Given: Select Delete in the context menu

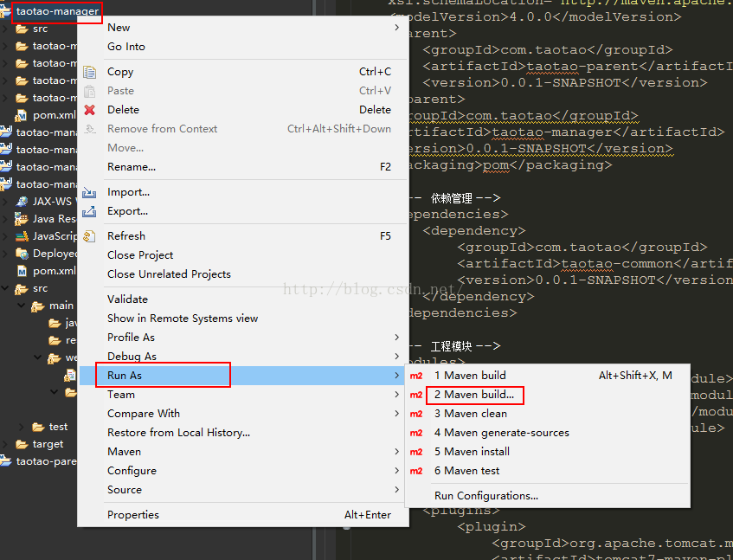Looking at the screenshot, I should tap(243, 110).
